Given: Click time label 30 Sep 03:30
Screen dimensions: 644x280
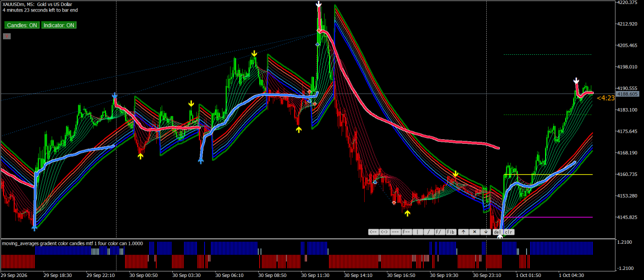Looking at the screenshot, I should pyautogui.click(x=187, y=275).
